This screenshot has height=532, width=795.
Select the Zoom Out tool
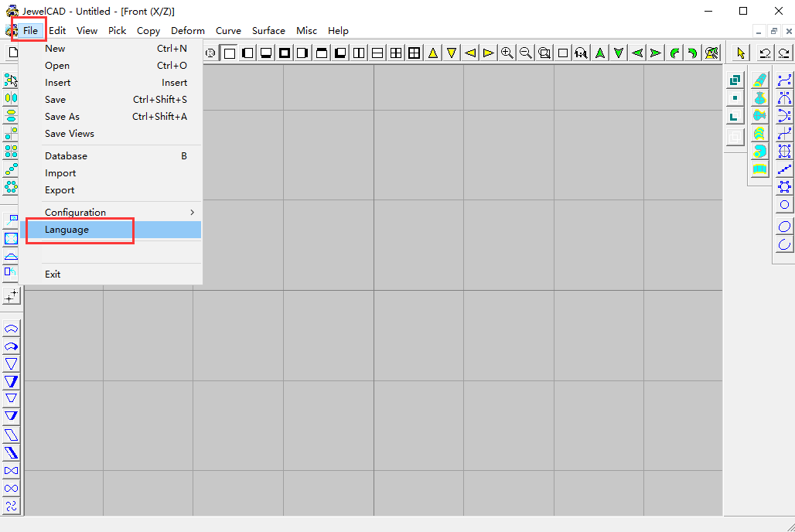[526, 53]
